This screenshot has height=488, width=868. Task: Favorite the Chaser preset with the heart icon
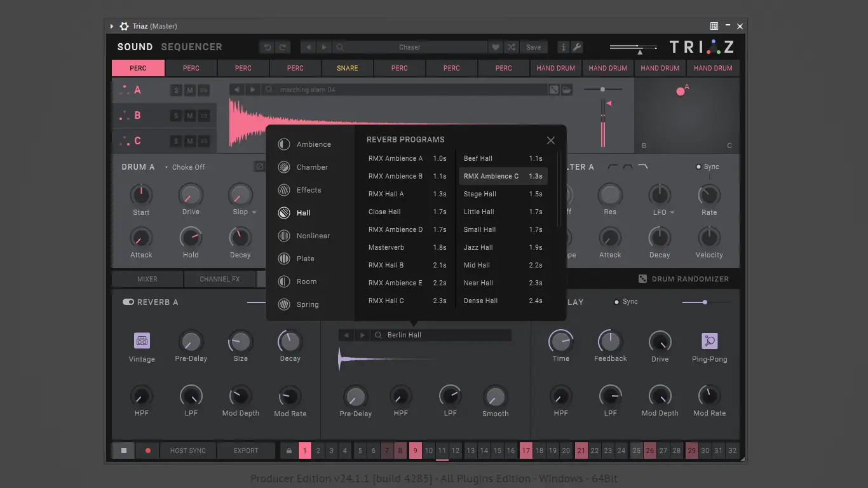tap(496, 47)
